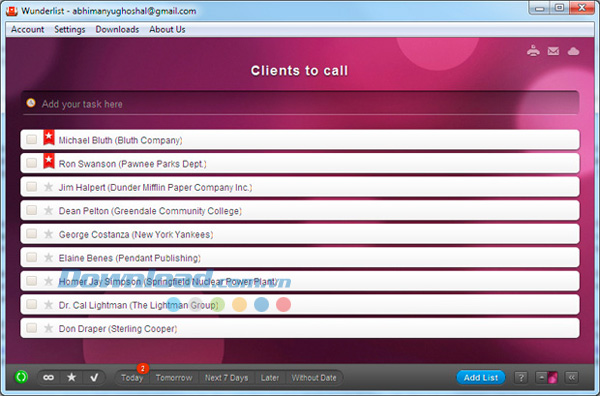Unstar the Michael Bluth task ribbon
The height and width of the screenshot is (396, 600).
(x=49, y=138)
